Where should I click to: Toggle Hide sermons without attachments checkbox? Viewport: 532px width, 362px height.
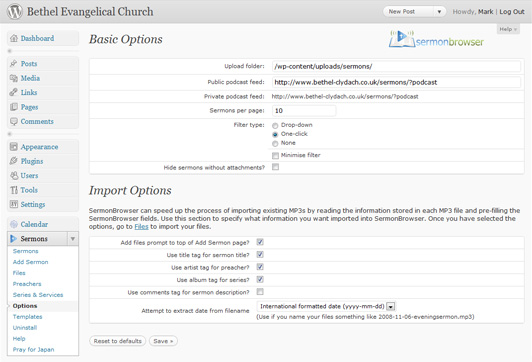pyautogui.click(x=275, y=167)
